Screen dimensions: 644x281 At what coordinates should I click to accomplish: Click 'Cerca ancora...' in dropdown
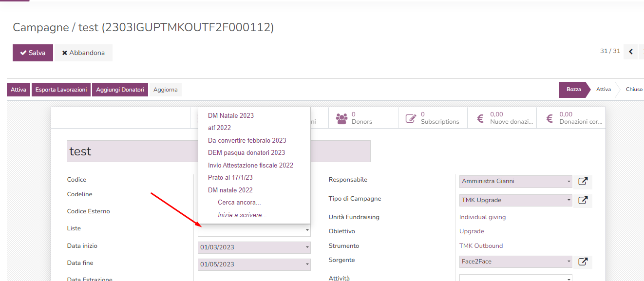coord(239,203)
